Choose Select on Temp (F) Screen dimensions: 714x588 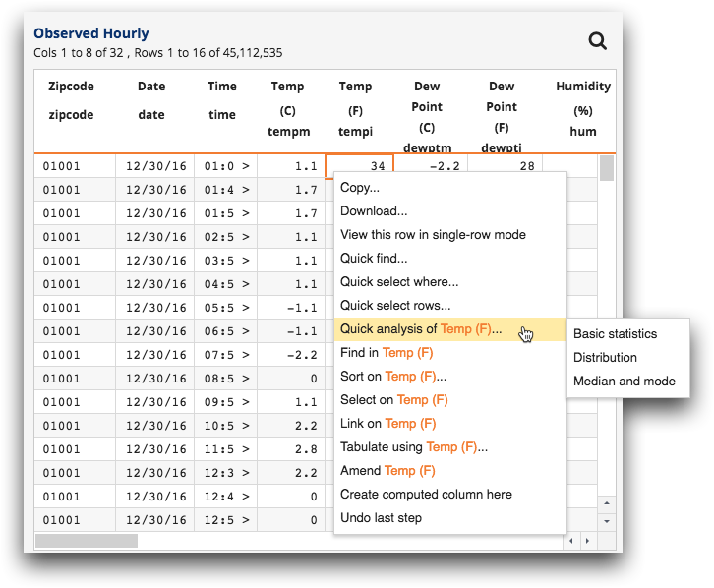(449, 400)
